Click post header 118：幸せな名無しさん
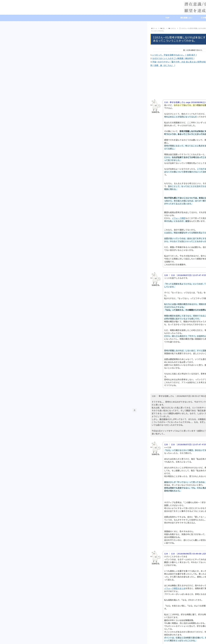Viewport: 206px width, 644px height. point(179,396)
